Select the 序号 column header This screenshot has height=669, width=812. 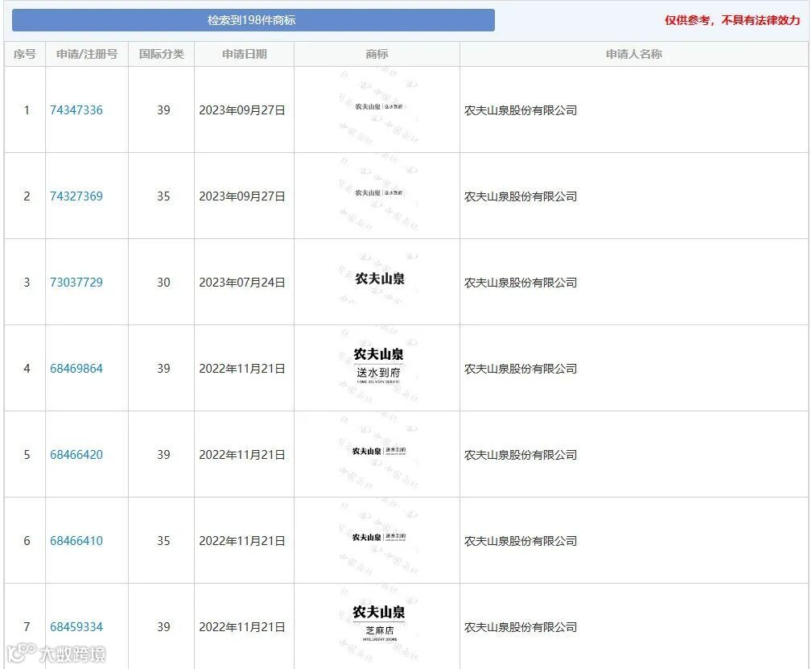coord(24,54)
